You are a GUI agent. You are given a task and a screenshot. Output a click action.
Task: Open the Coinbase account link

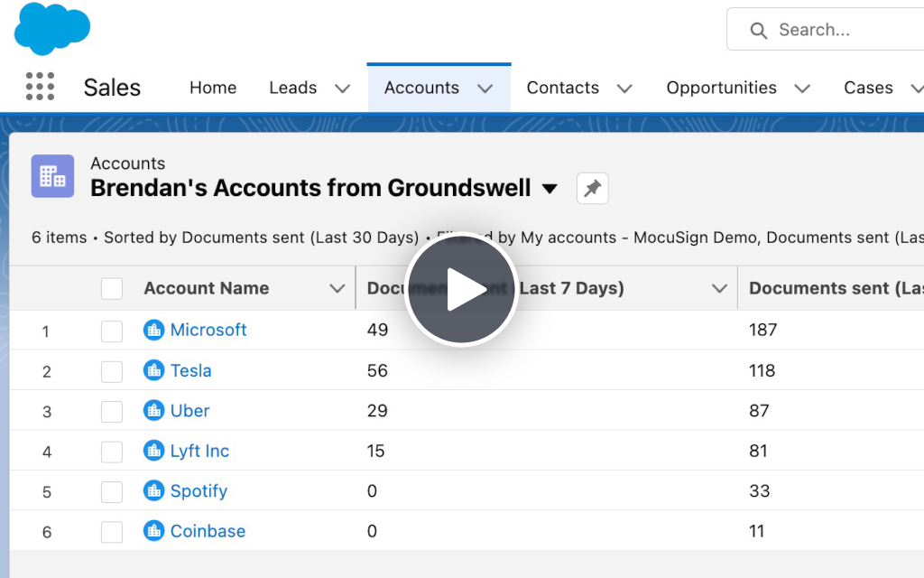click(208, 531)
